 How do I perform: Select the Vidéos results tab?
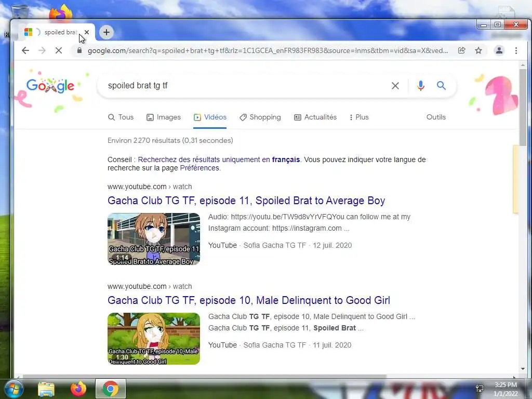click(x=210, y=117)
